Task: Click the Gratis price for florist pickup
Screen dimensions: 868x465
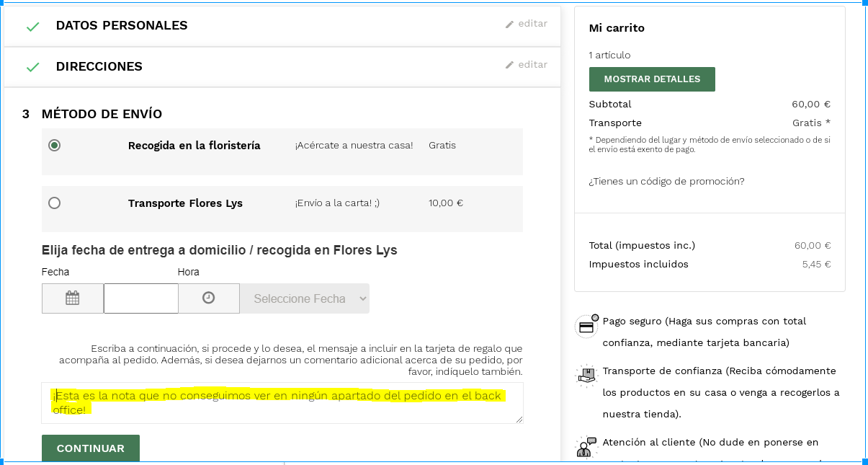Action: (442, 145)
